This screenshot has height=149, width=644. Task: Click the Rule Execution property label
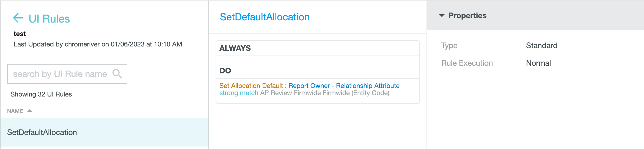(467, 63)
